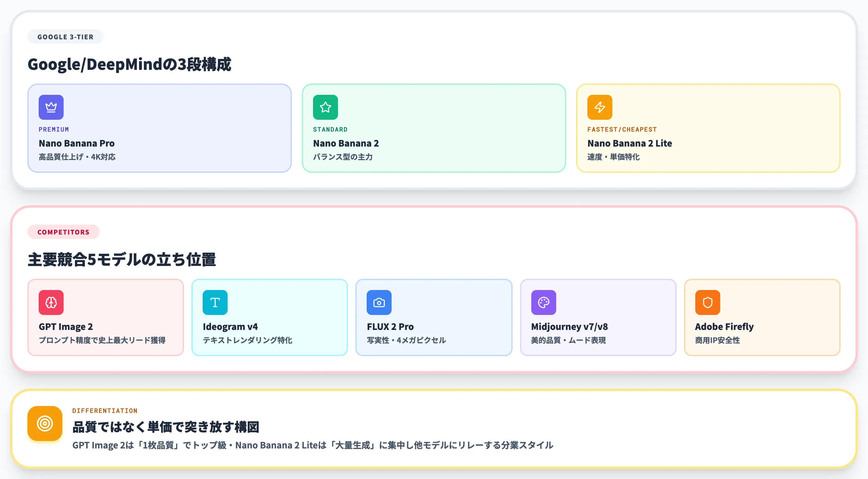The height and width of the screenshot is (479, 868).
Task: Click the camera icon on FLUX 2 Pro card
Action: [x=379, y=302]
